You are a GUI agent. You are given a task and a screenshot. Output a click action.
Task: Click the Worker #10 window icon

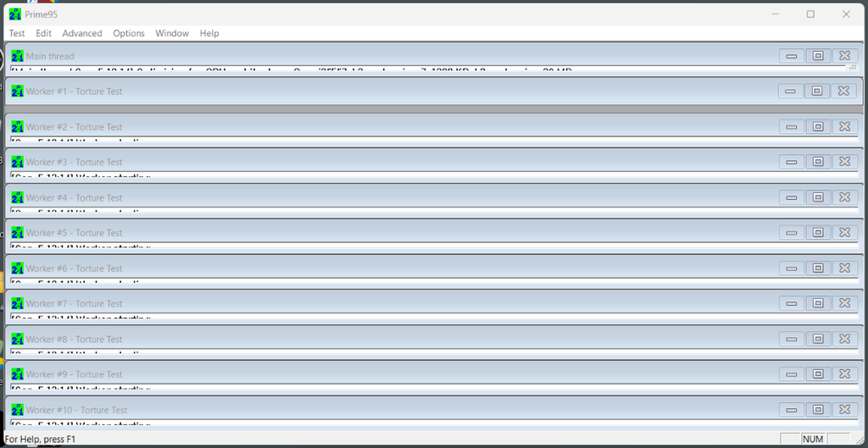[17, 410]
